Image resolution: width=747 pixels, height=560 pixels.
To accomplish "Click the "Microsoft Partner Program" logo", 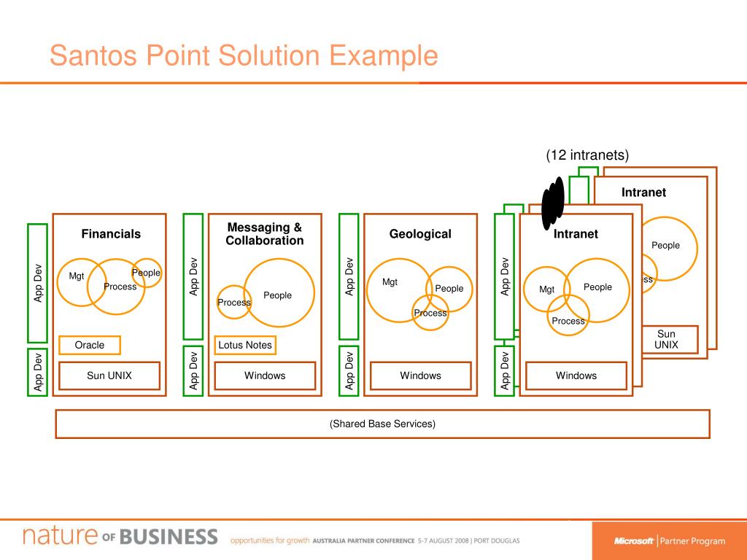I will point(670,541).
